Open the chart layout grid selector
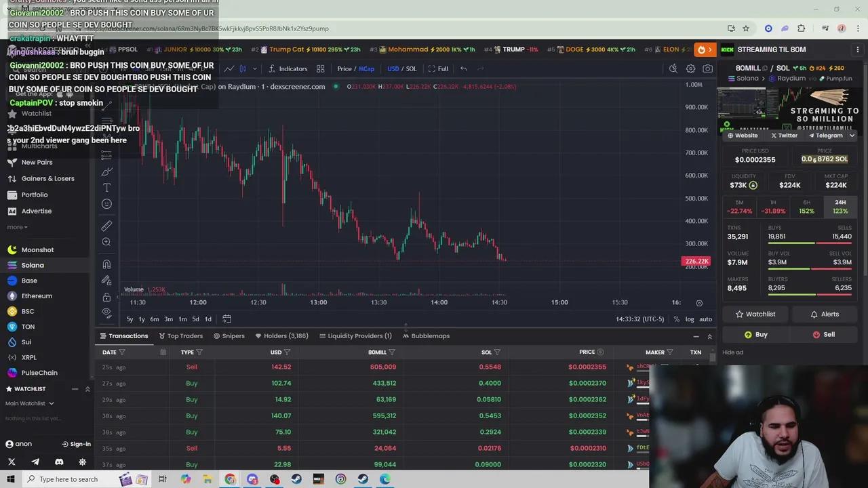The height and width of the screenshot is (488, 868). (x=320, y=68)
